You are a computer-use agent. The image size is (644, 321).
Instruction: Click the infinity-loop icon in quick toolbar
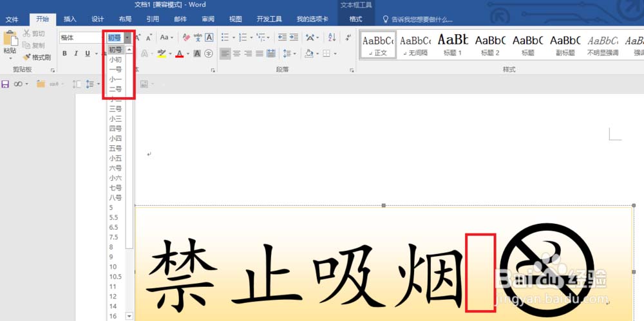18,84
